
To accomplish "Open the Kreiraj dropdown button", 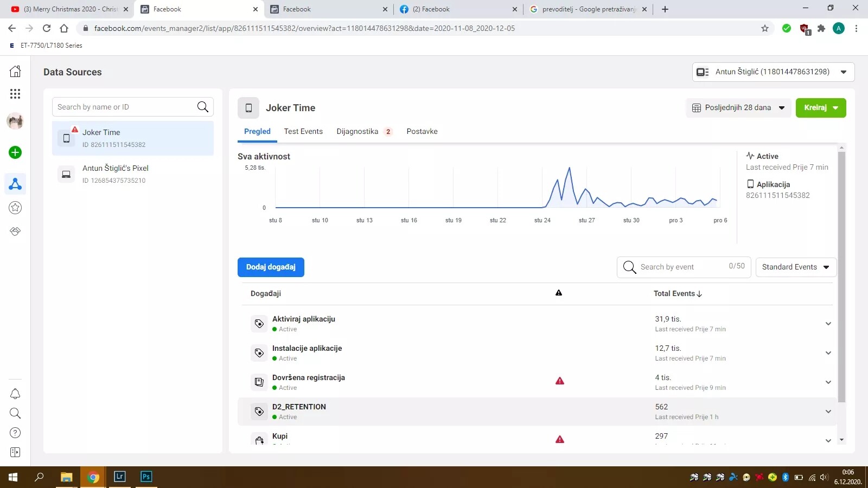I will click(821, 108).
